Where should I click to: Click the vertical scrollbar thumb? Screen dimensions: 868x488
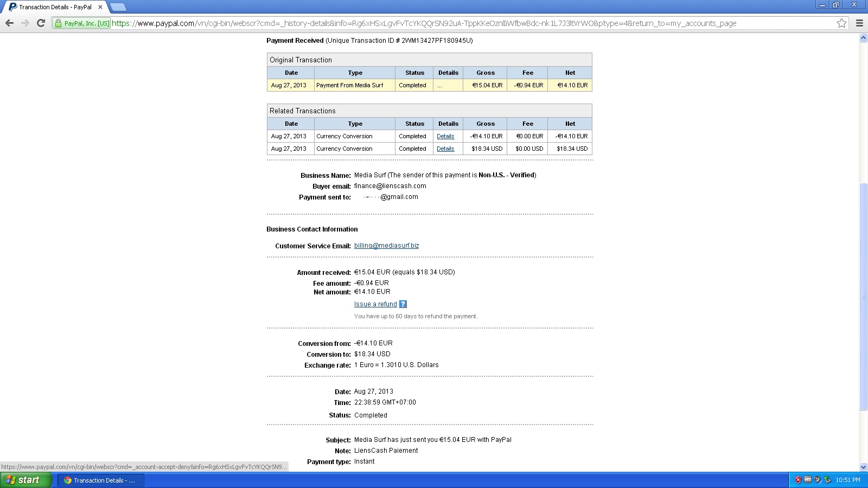(863, 297)
